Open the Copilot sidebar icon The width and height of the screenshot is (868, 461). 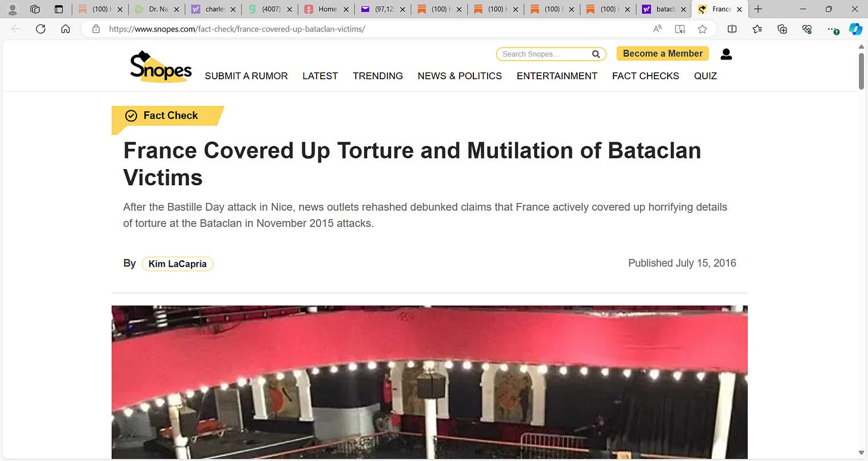click(x=855, y=29)
